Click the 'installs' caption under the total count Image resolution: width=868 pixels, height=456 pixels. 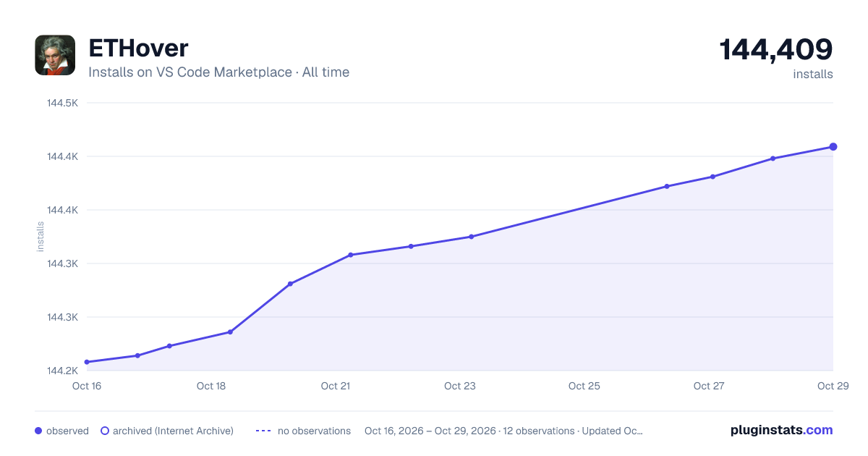pyautogui.click(x=813, y=74)
